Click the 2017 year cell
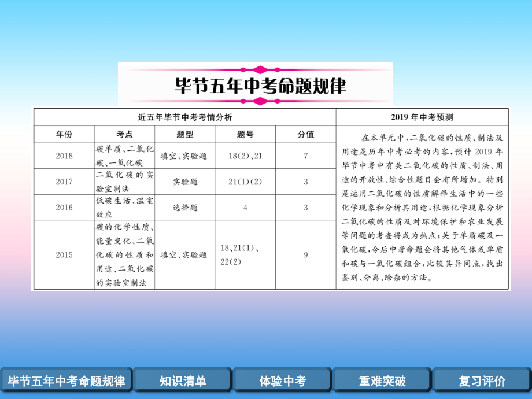 (x=64, y=182)
